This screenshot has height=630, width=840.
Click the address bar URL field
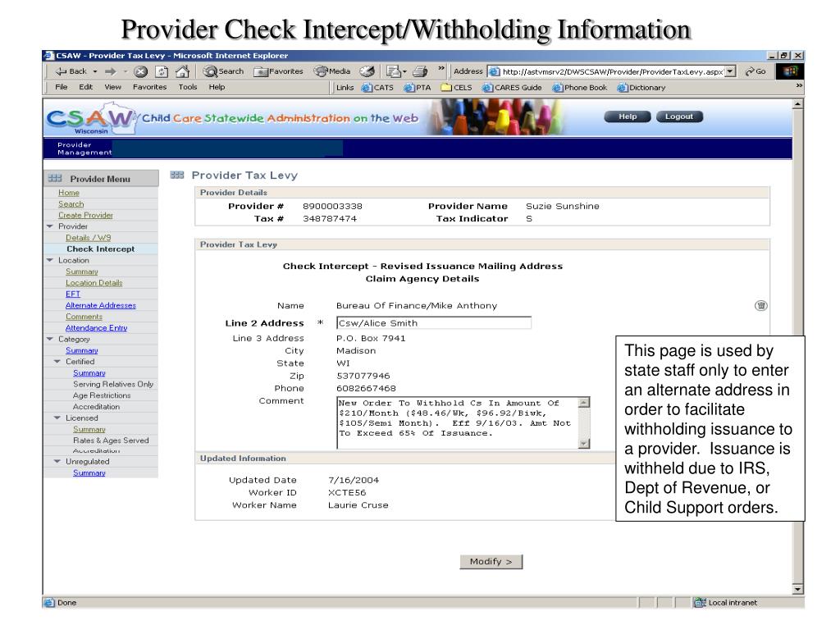pyautogui.click(x=606, y=71)
